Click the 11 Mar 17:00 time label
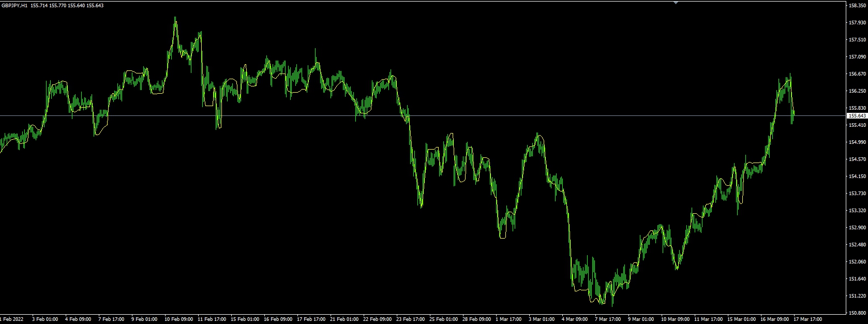 point(709,319)
